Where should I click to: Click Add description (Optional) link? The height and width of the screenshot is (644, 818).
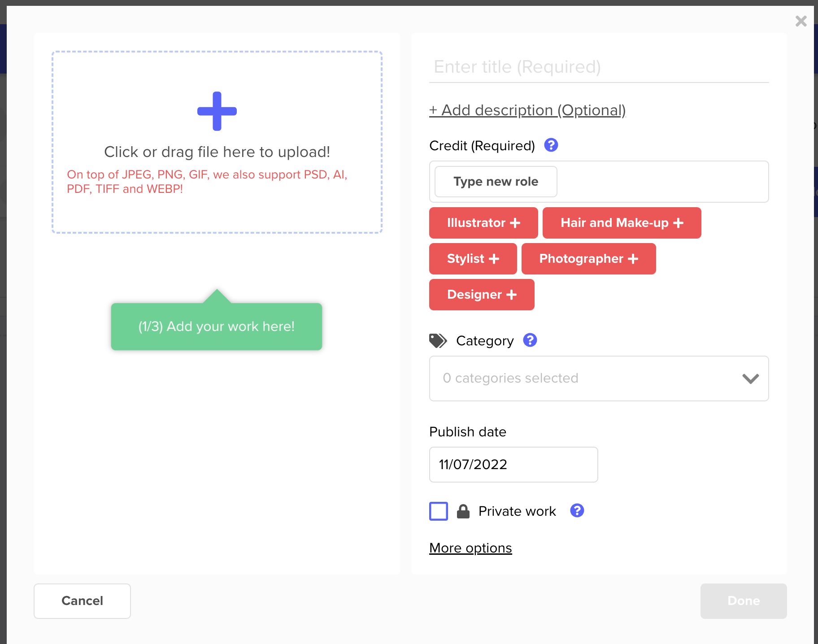click(x=527, y=110)
